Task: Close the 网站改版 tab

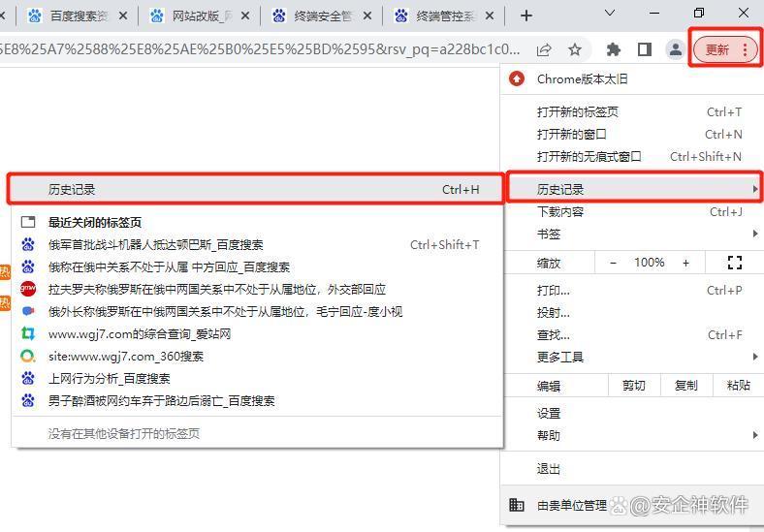Action: [x=245, y=16]
